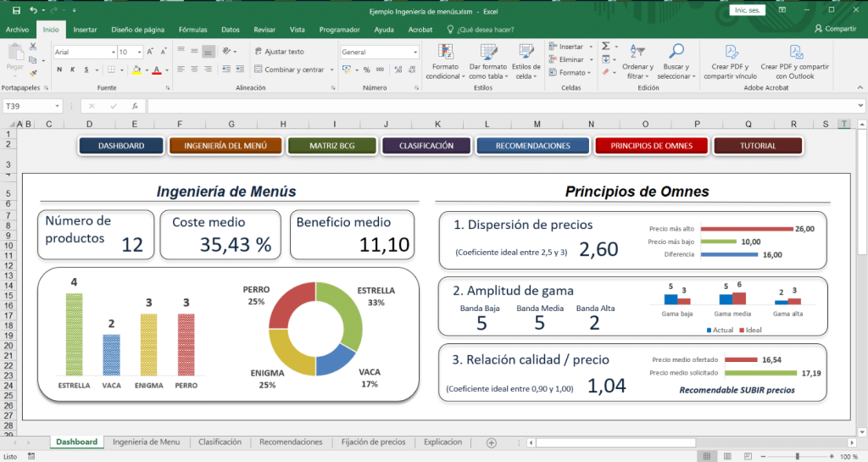Click the purple CLASIFICACIÓN button
This screenshot has height=462, width=868.
tap(426, 146)
